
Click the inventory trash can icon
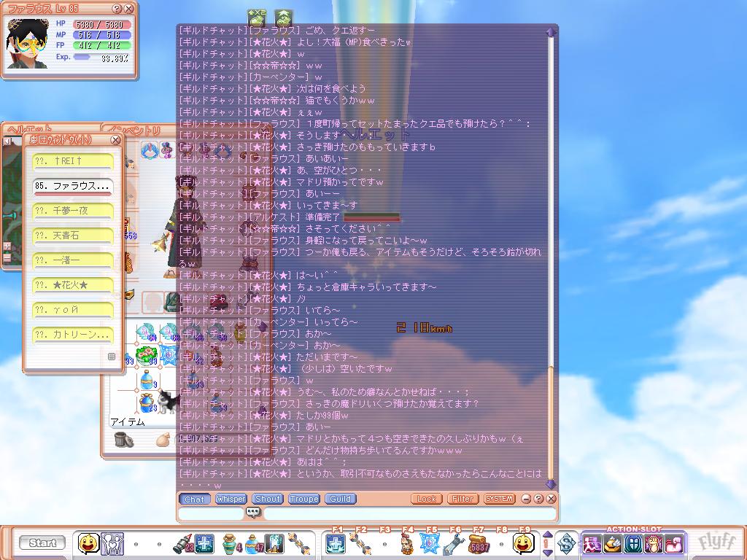123,440
